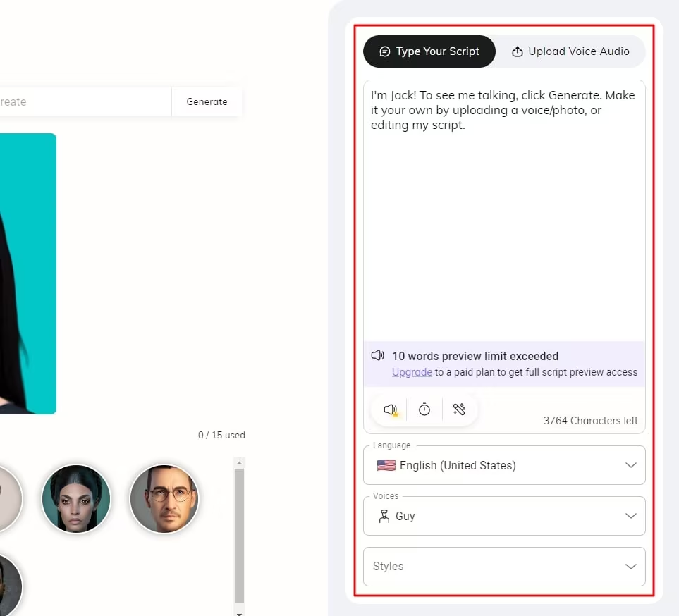
Task: Click the Upgrade link
Action: click(x=412, y=372)
